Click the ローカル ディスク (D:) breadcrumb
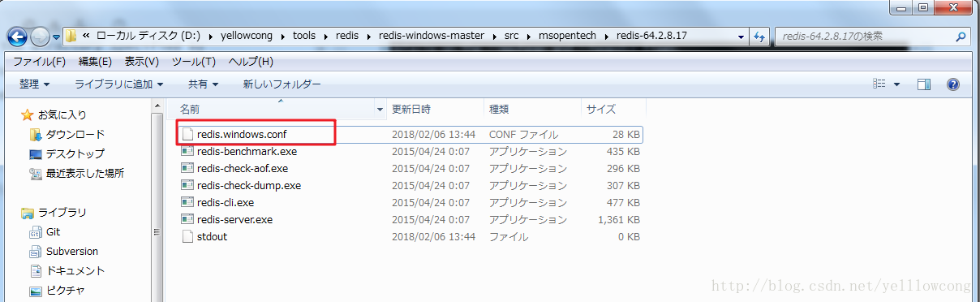The image size is (980, 302). tap(148, 37)
